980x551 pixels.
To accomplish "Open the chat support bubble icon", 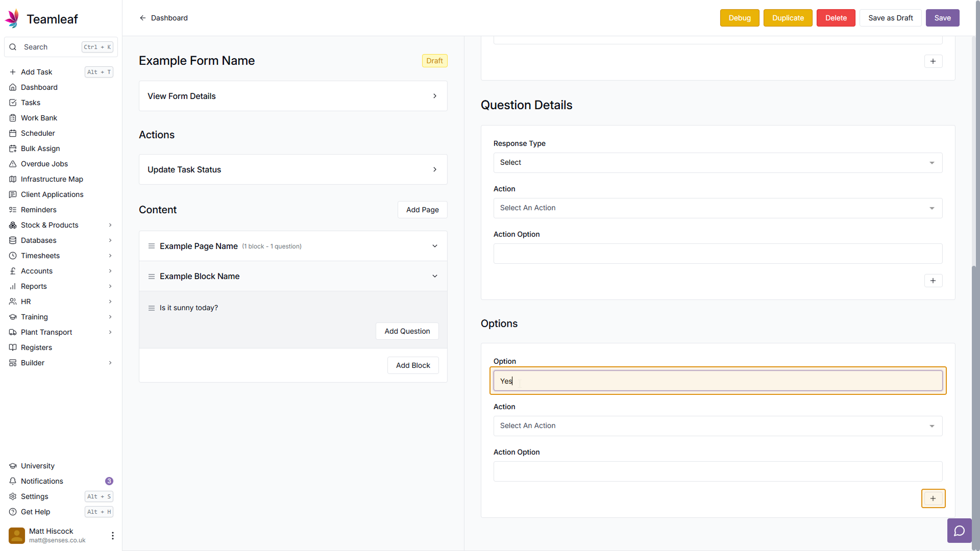I will 959,531.
